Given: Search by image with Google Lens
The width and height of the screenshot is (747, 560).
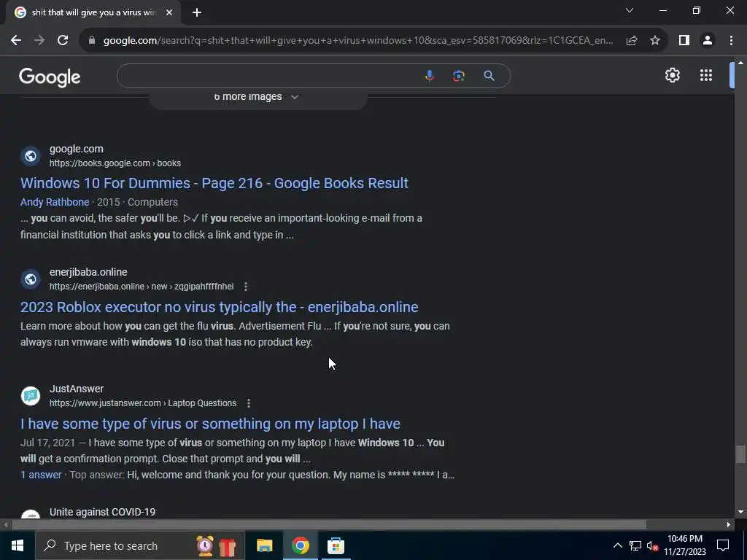Looking at the screenshot, I should coord(458,76).
